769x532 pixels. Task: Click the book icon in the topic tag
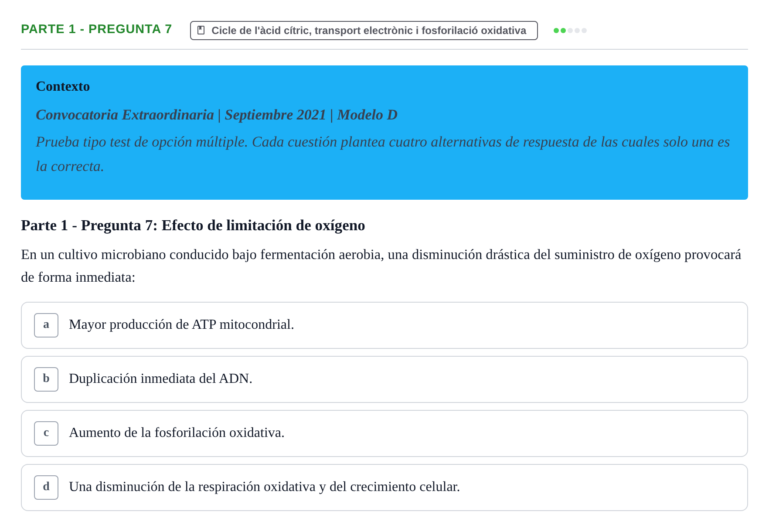201,31
